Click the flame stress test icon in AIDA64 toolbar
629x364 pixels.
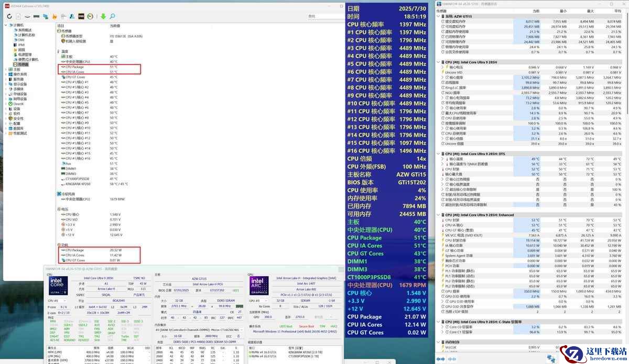pos(55,16)
